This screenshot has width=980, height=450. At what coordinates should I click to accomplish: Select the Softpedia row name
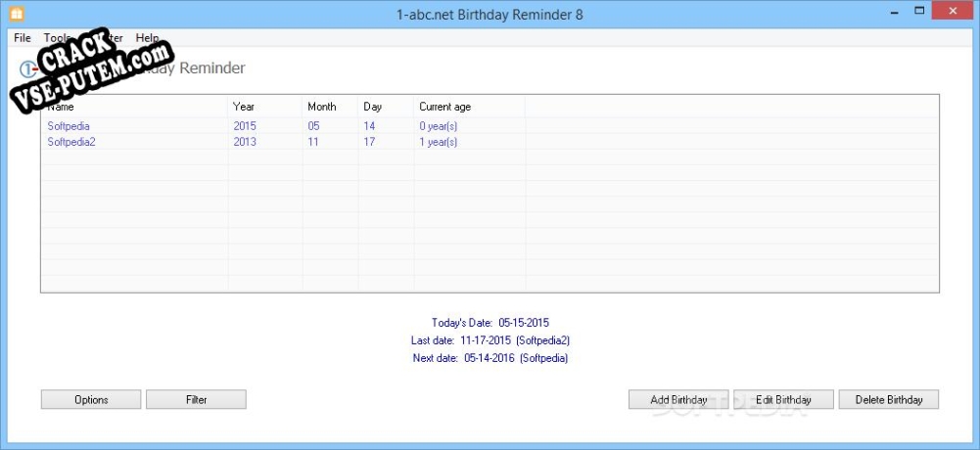(x=69, y=126)
